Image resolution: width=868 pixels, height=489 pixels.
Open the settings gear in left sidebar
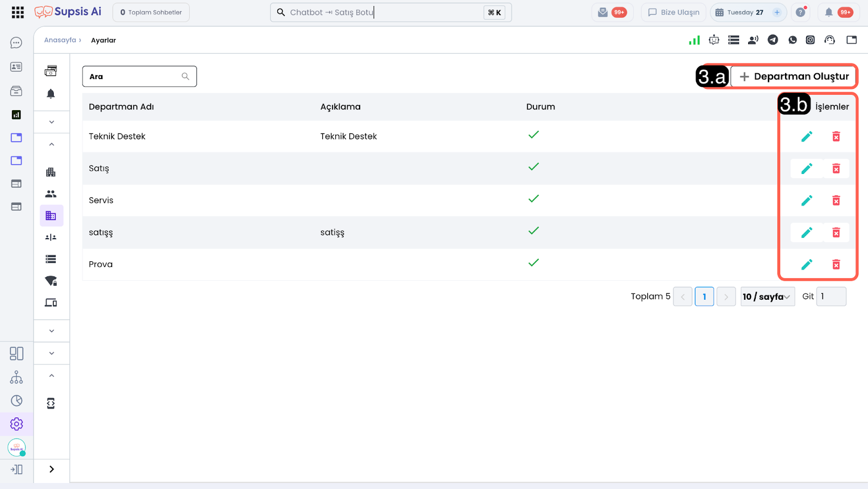click(x=17, y=424)
